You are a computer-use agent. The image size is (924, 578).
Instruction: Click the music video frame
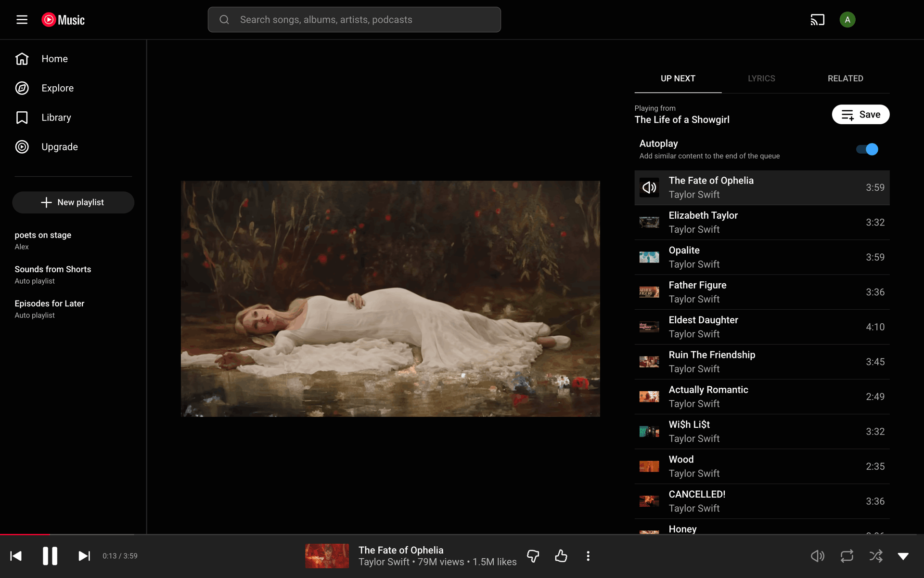pyautogui.click(x=390, y=299)
